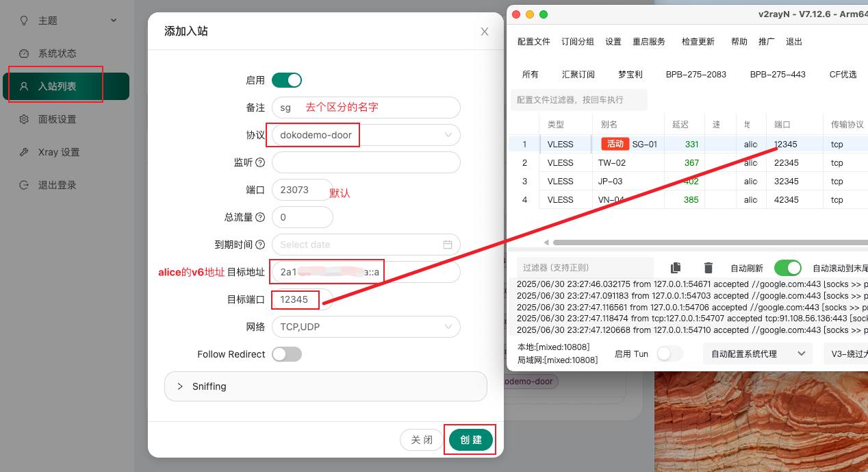Click the copy log icon
Image resolution: width=868 pixels, height=472 pixels.
676,268
